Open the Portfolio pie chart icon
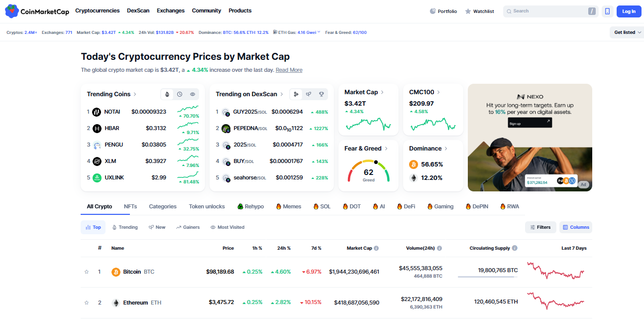This screenshot has width=644, height=319. (x=433, y=11)
